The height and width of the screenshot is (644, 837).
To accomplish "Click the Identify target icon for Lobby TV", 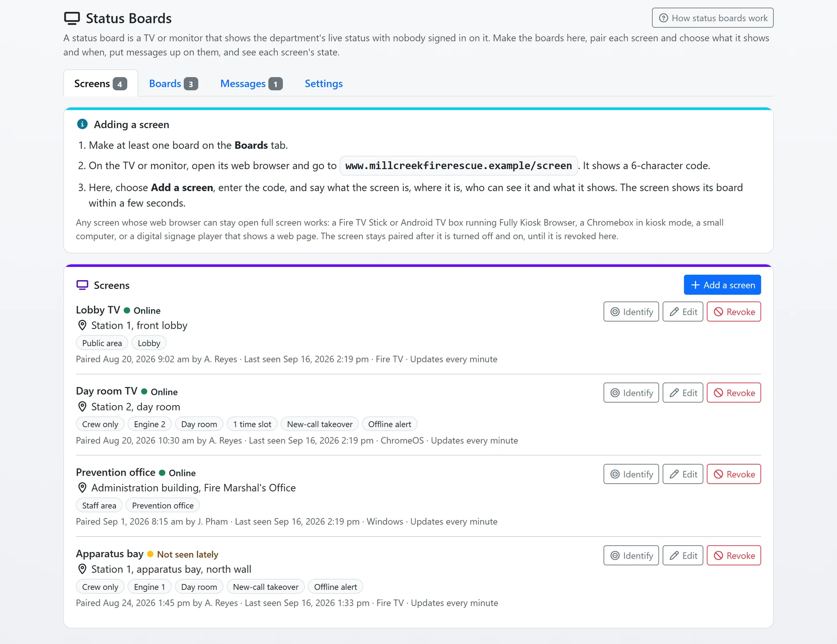I will 615,312.
